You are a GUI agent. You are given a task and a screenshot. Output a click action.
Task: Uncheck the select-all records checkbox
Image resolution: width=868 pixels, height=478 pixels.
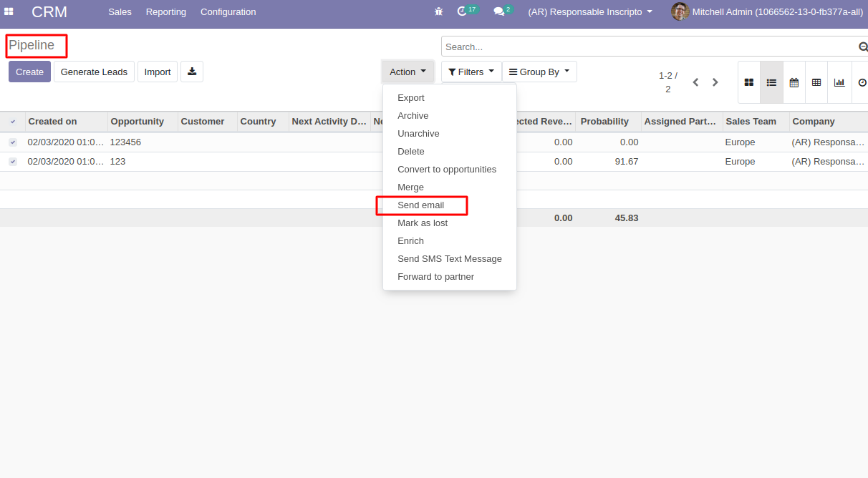click(x=12, y=121)
